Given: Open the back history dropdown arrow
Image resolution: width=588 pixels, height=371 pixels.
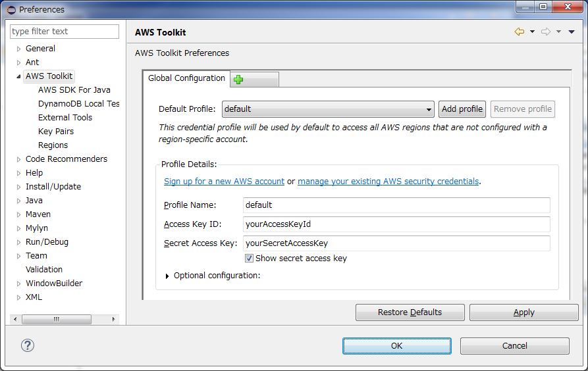Looking at the screenshot, I should (532, 32).
